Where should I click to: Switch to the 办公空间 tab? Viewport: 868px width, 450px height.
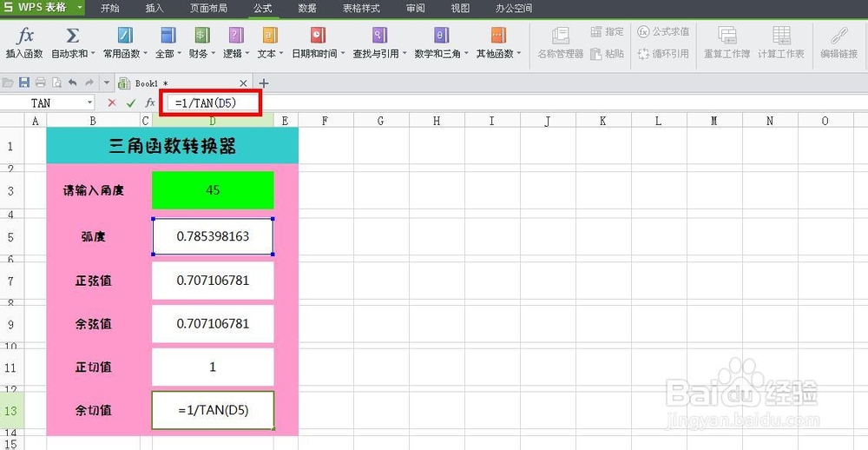point(514,9)
